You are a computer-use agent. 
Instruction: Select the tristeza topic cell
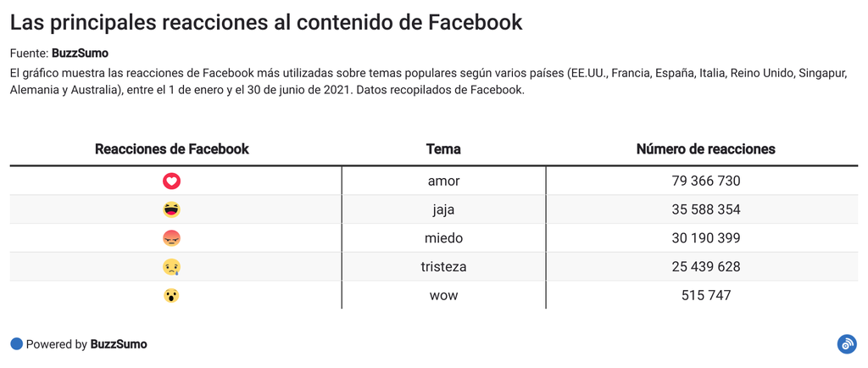443,267
